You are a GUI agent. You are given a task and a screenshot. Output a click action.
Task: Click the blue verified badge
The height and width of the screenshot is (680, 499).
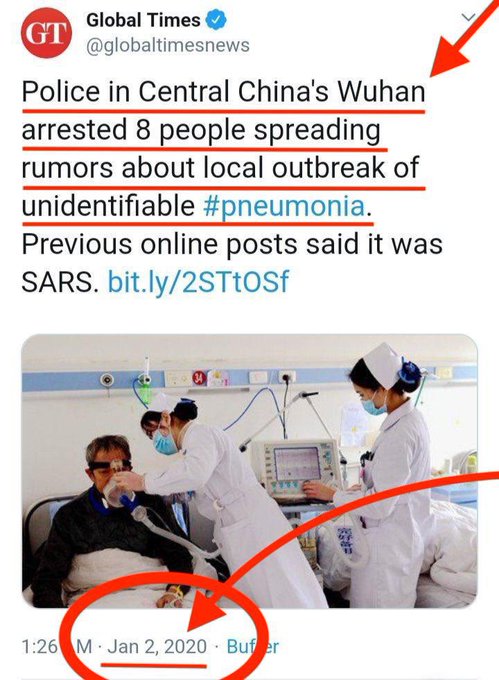click(x=216, y=20)
